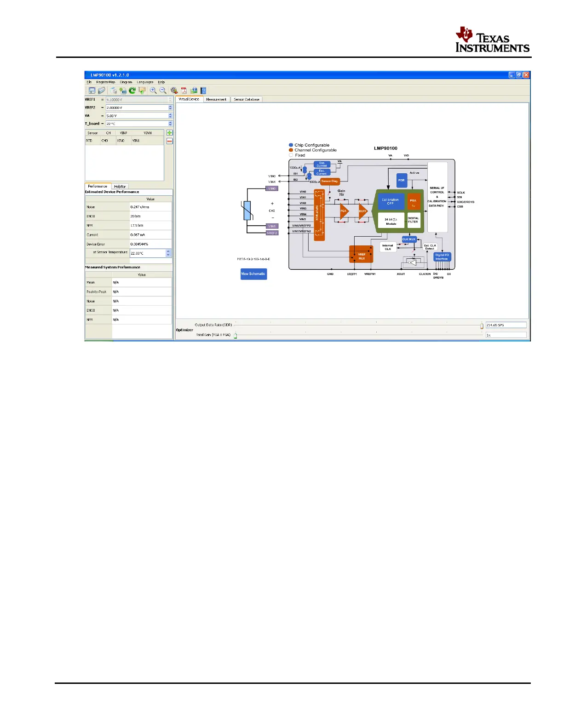This screenshot has width=563, height=728.
Task: Click the 0.967 mA current value
Action: click(x=151, y=235)
